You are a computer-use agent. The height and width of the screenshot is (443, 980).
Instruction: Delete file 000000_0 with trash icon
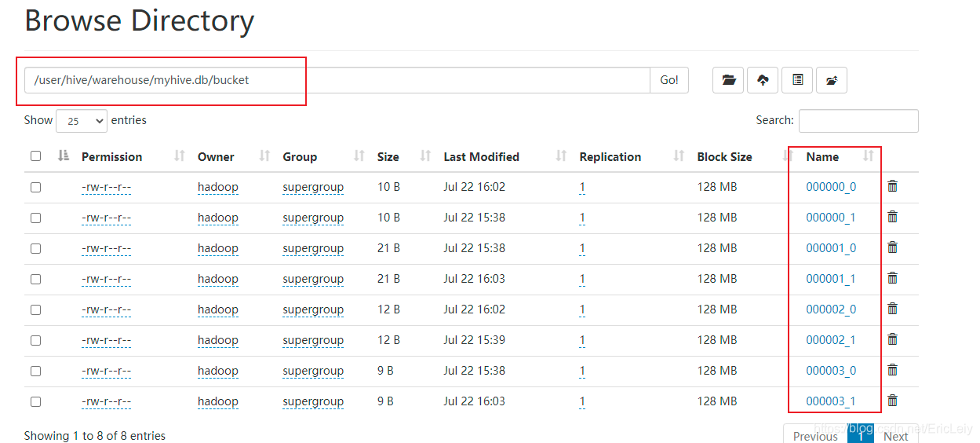[892, 186]
